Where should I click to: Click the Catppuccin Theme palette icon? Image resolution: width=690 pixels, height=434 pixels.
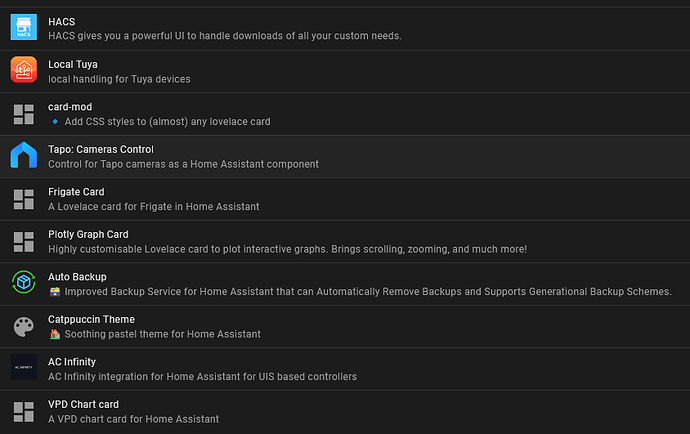(x=23, y=327)
